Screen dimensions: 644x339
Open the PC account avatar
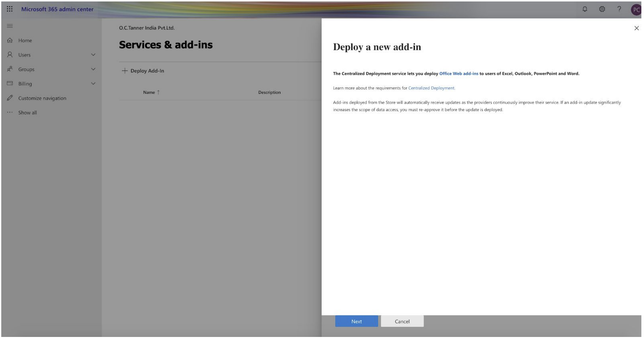point(636,10)
